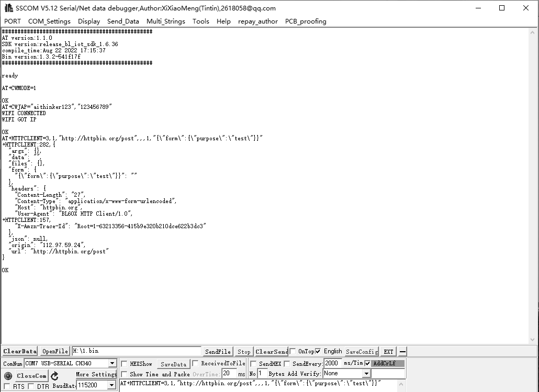Open the Add Verify None dropdown
Viewport: 539px width, 392px height.
(366, 374)
